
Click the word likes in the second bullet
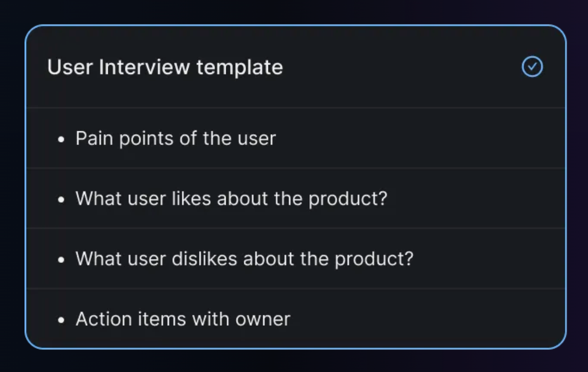coord(191,199)
